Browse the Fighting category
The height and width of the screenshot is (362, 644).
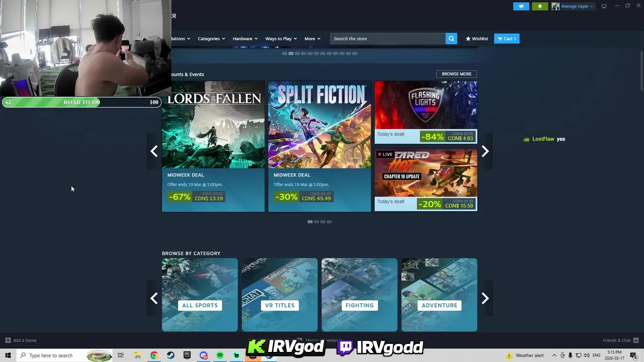pos(359,295)
